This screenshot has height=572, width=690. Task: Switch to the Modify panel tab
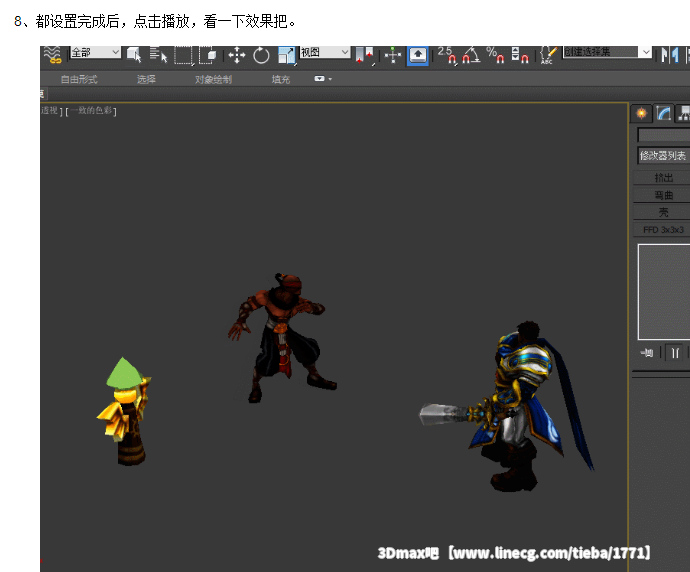click(x=664, y=114)
